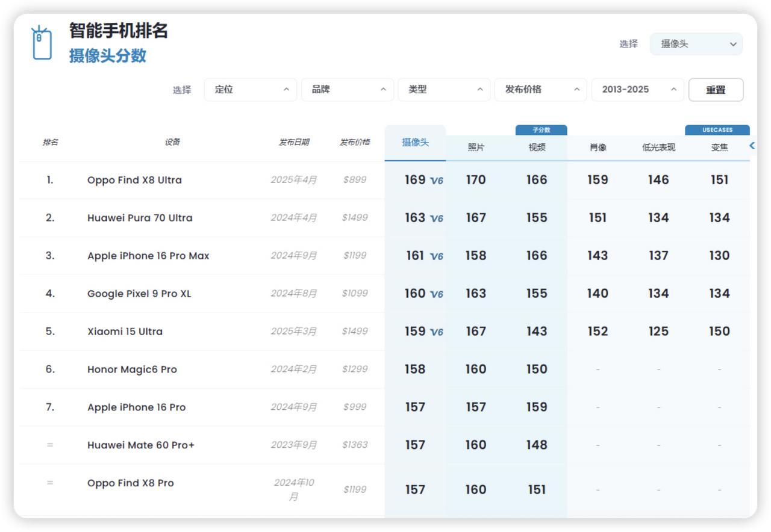Open Google Pixel 9 Pro XL link
Image resolution: width=771 pixels, height=532 pixels.
click(x=139, y=294)
